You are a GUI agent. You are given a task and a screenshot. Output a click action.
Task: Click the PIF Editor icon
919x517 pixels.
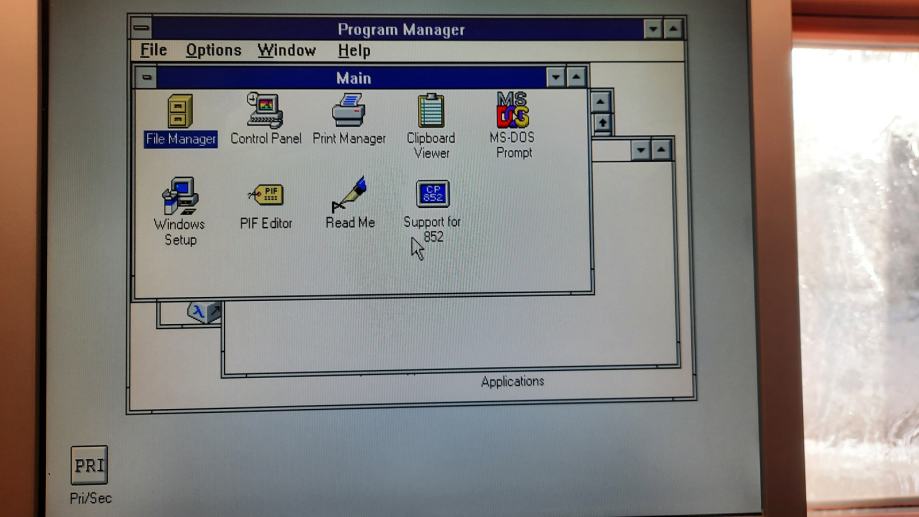click(x=266, y=196)
